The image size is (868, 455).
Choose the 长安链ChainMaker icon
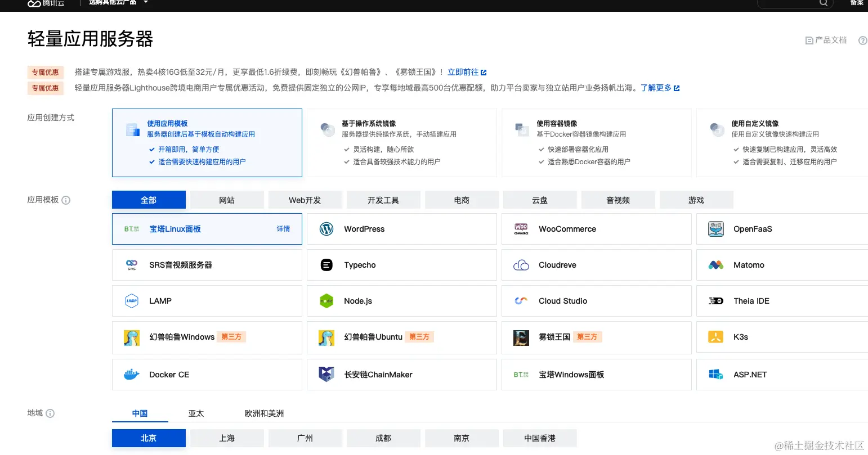(326, 375)
